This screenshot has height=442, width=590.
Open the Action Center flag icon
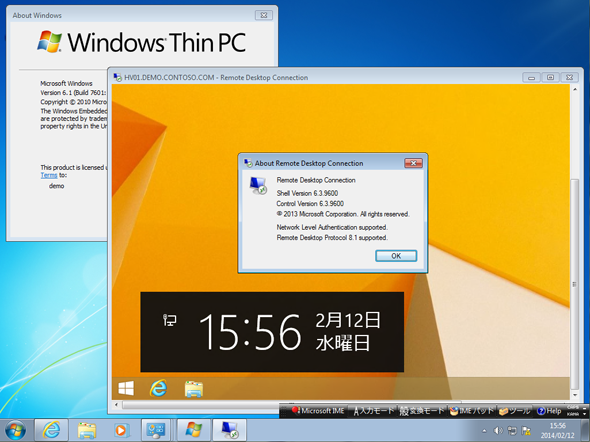click(x=526, y=430)
